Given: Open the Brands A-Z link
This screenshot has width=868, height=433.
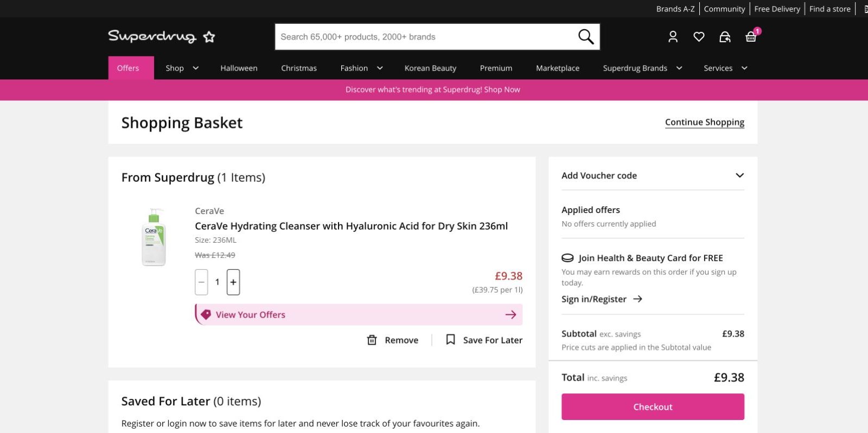Looking at the screenshot, I should [675, 9].
